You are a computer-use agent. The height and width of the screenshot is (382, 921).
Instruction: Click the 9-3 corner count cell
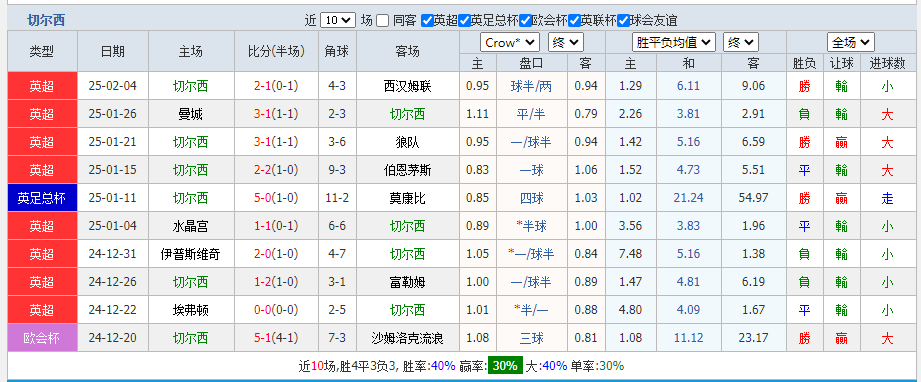[337, 170]
